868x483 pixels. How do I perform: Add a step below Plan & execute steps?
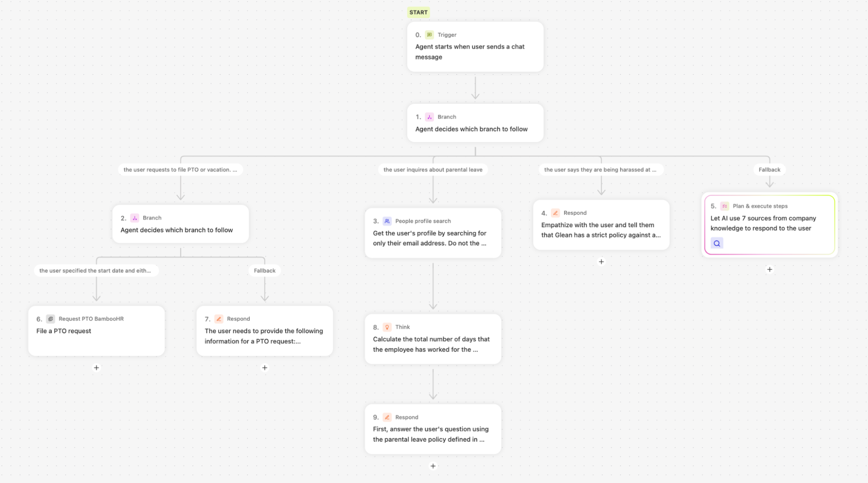769,270
